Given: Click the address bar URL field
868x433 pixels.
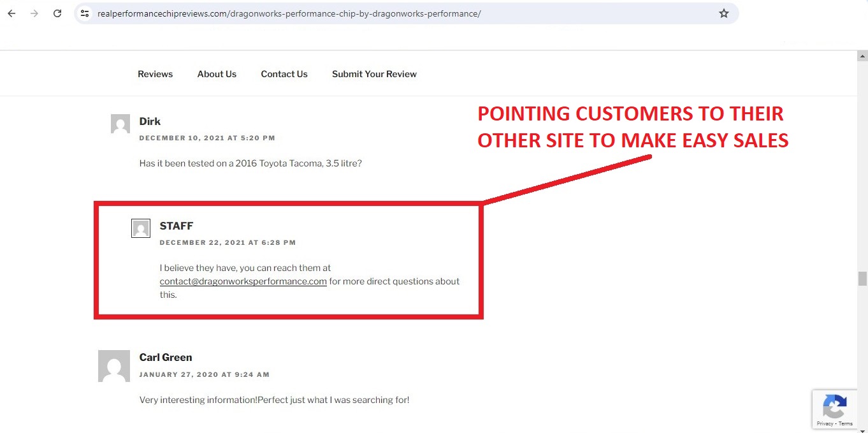Looking at the screenshot, I should [x=382, y=13].
